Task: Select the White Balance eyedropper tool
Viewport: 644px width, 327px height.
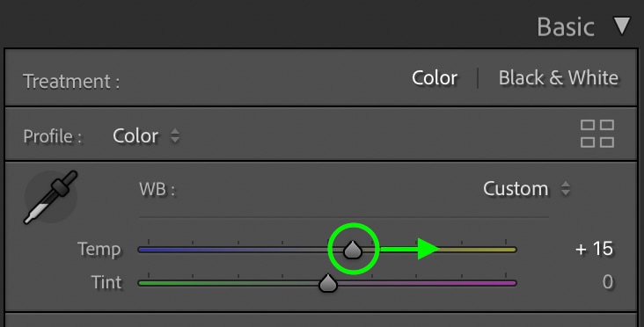Action: tap(51, 198)
